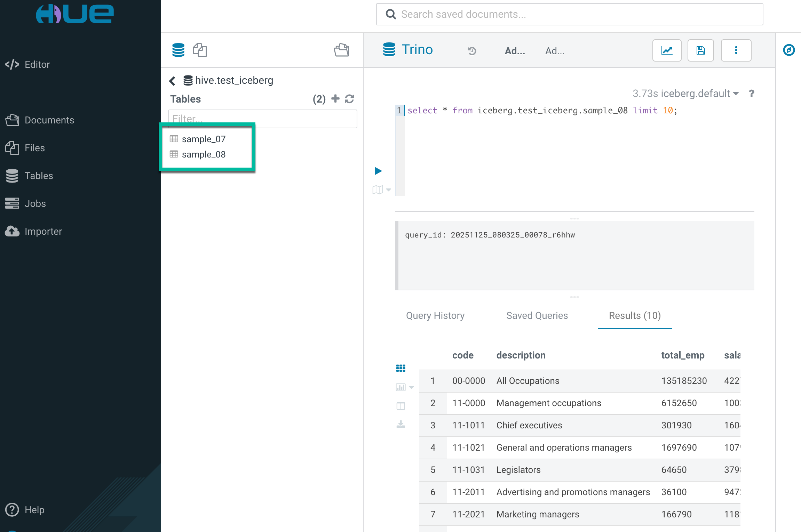This screenshot has width=801, height=532.
Task: Run the query with play button
Action: pyautogui.click(x=378, y=171)
